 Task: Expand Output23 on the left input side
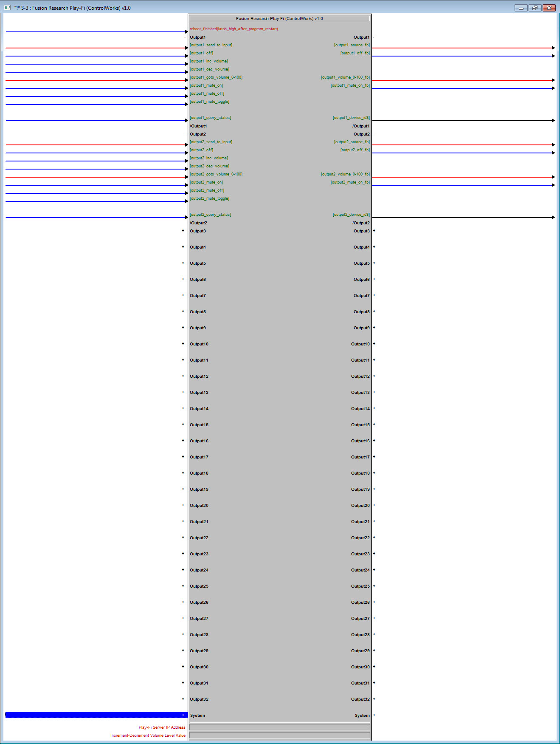(183, 554)
